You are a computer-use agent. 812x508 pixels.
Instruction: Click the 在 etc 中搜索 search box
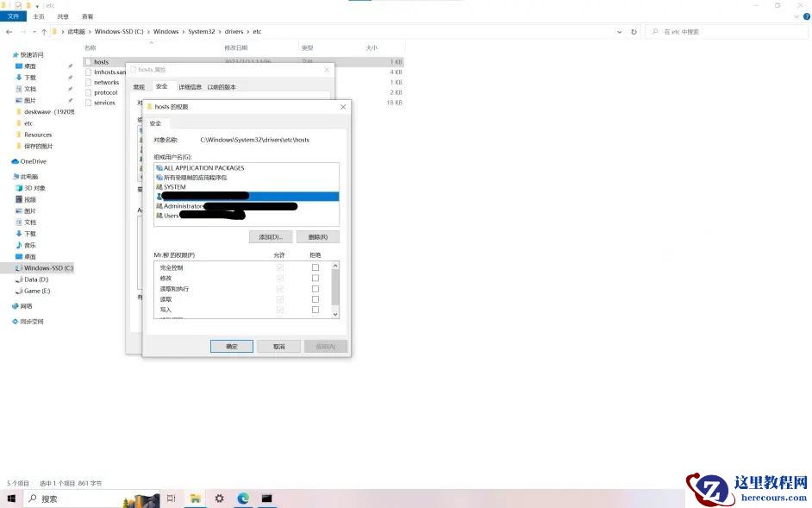coord(726,32)
